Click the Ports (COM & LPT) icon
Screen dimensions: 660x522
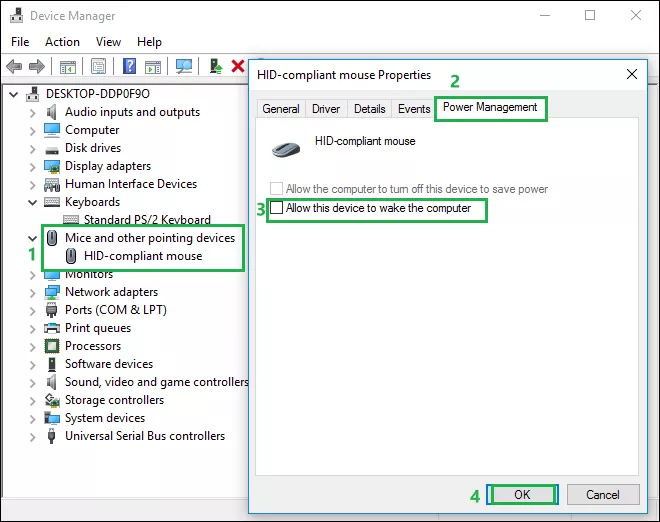pos(51,310)
